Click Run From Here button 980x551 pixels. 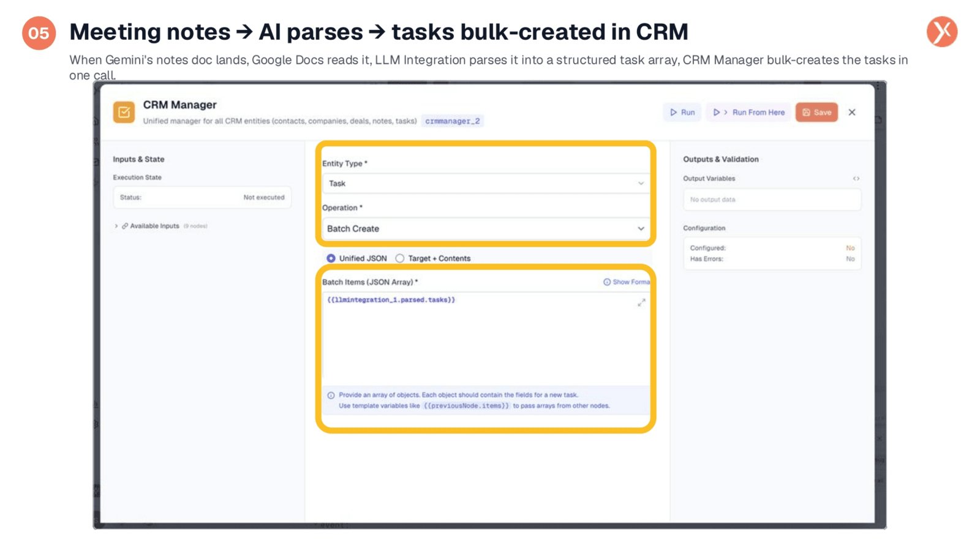click(748, 113)
